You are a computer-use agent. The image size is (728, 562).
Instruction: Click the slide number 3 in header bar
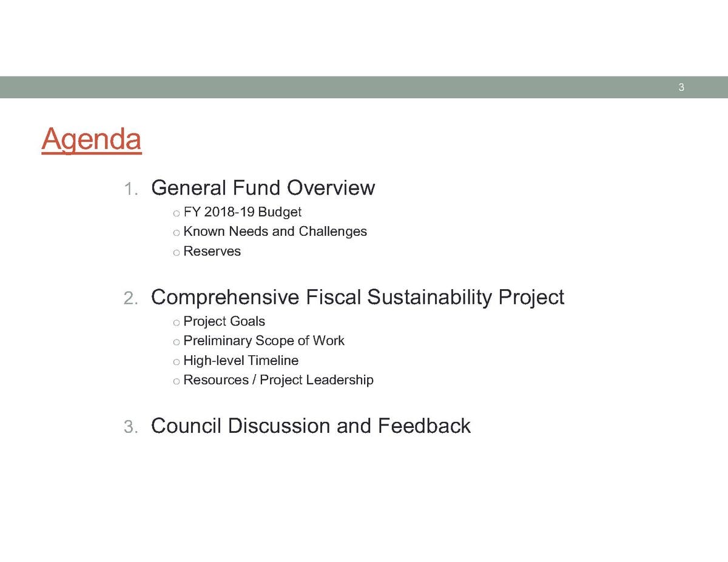pos(681,87)
